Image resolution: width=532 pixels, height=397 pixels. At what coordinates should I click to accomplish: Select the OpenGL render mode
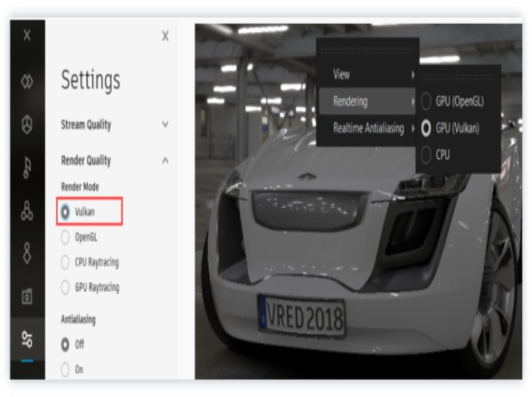pos(79,237)
